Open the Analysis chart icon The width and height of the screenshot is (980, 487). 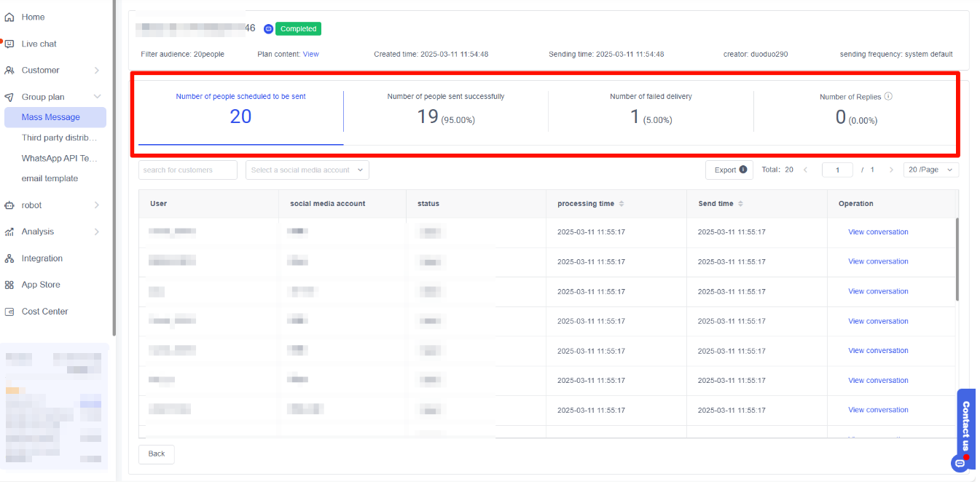9,231
